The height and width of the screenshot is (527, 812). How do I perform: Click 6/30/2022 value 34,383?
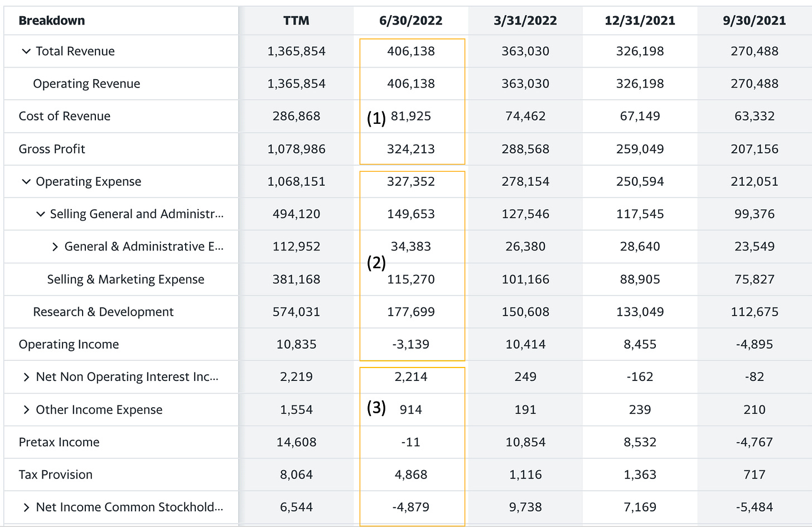point(411,246)
